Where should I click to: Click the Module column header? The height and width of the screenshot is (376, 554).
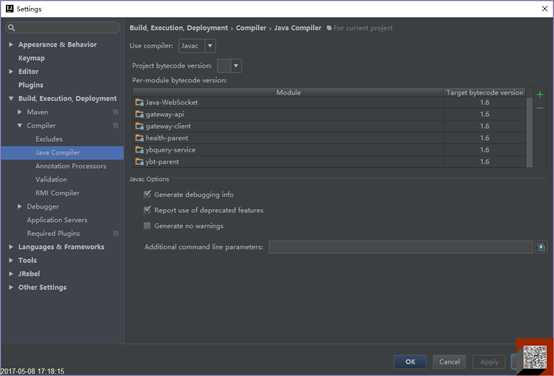click(x=288, y=93)
